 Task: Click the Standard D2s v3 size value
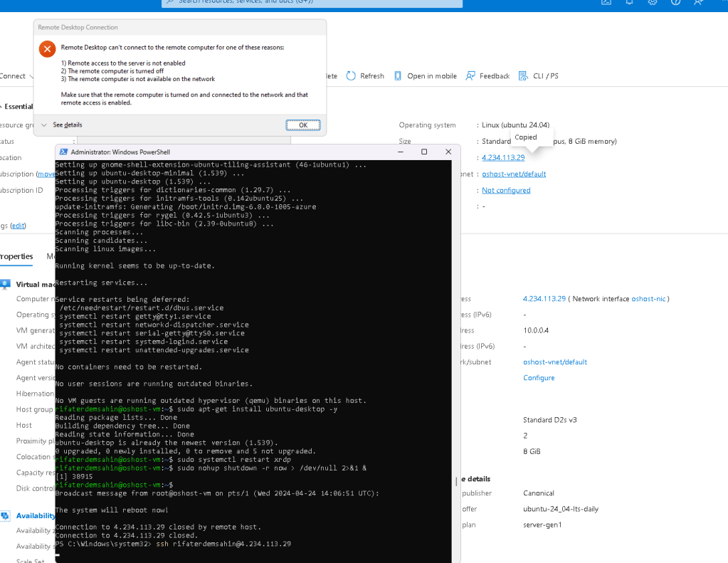point(549,420)
